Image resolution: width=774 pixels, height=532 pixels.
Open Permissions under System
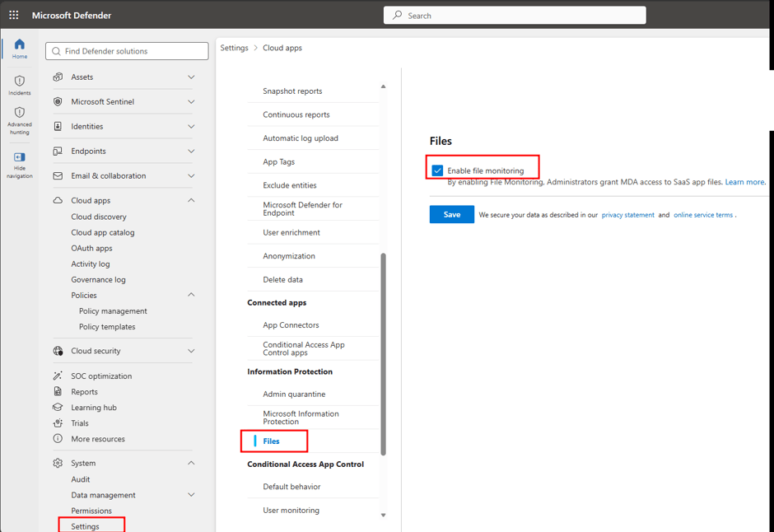[91, 511]
